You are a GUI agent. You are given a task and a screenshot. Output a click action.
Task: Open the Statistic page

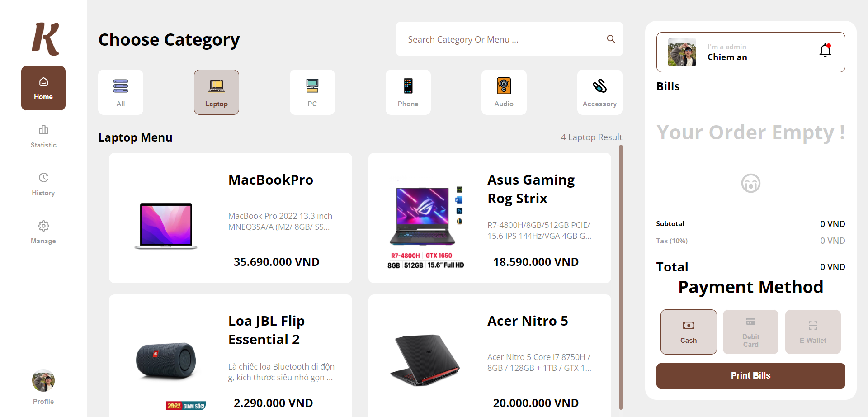[43, 136]
